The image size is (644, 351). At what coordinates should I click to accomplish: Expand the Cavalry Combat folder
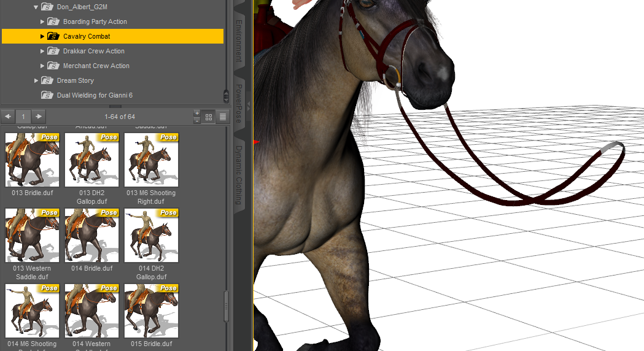point(42,37)
